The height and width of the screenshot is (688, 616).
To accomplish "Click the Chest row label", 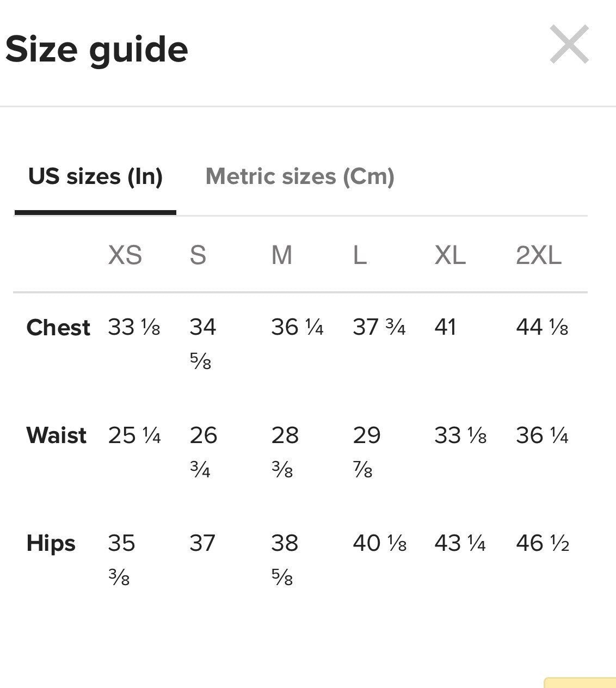I will [58, 328].
